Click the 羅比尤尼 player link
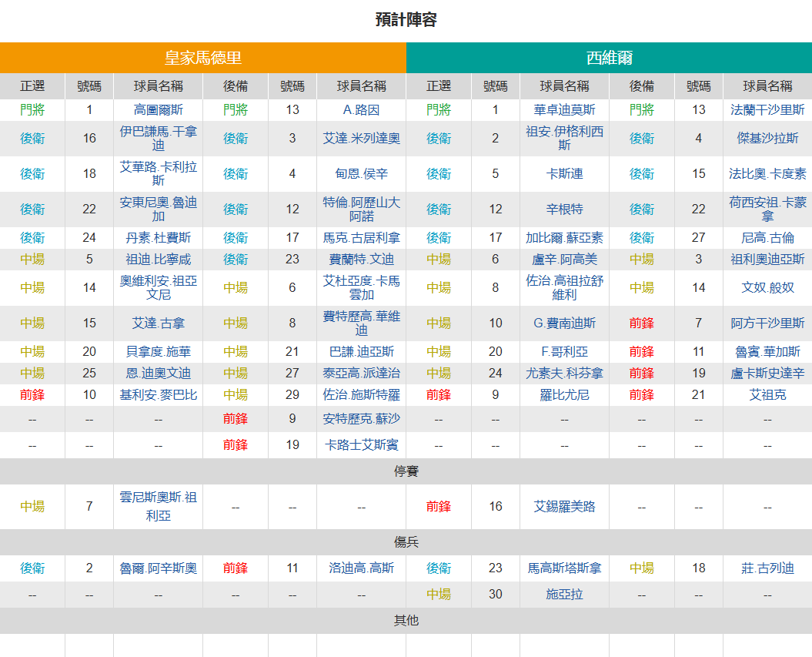Image resolution: width=812 pixels, height=657 pixels. (x=564, y=395)
